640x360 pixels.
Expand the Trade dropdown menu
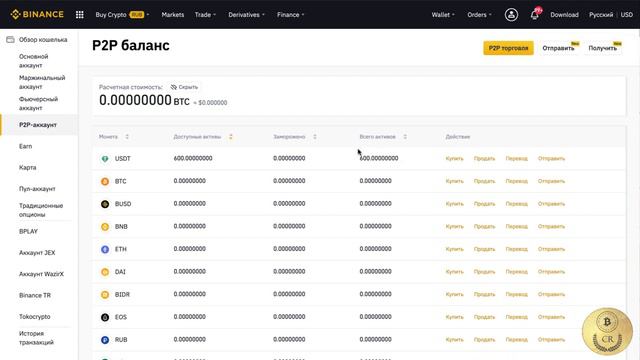(205, 15)
